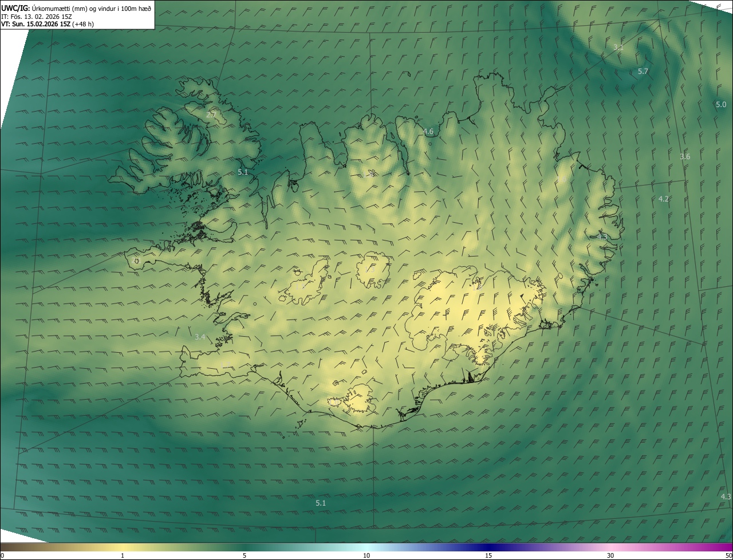Click the white-cyan section of the color bar
The width and height of the screenshot is (733, 560).
pos(366,547)
